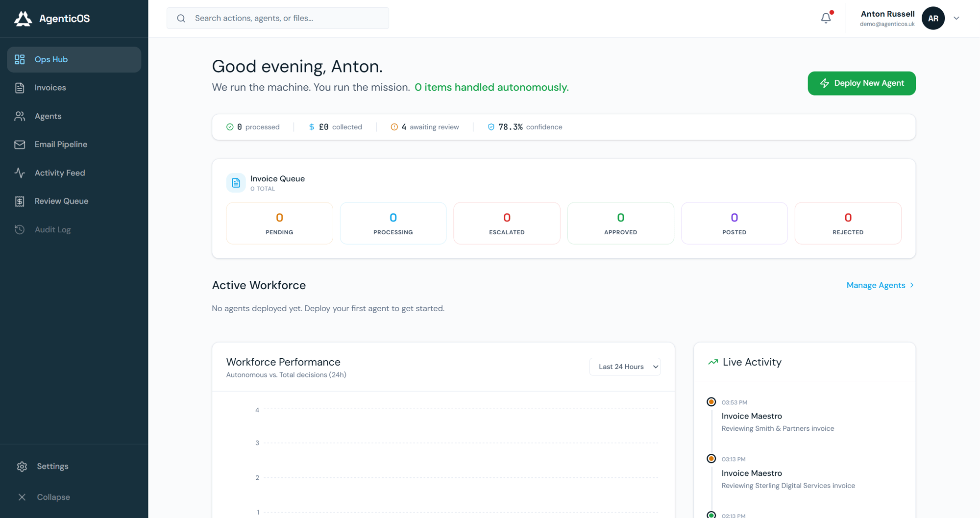Image resolution: width=980 pixels, height=518 pixels.
Task: Click the Activity Feed pulse icon
Action: click(20, 173)
